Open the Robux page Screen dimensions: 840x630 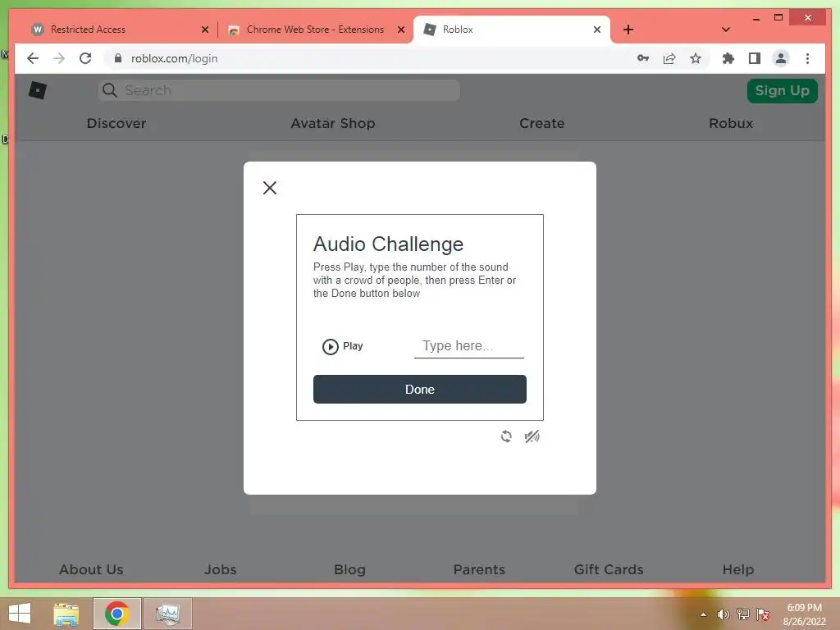tap(731, 123)
